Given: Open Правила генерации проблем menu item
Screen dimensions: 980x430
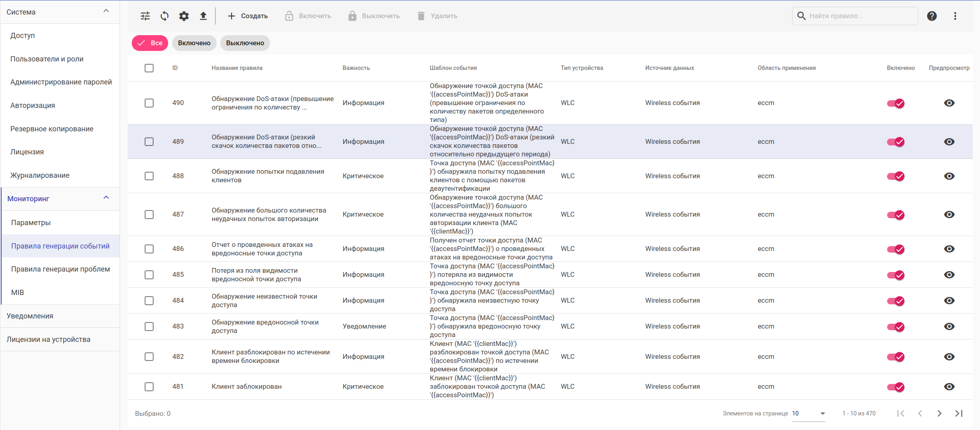Looking at the screenshot, I should pyautogui.click(x=61, y=269).
